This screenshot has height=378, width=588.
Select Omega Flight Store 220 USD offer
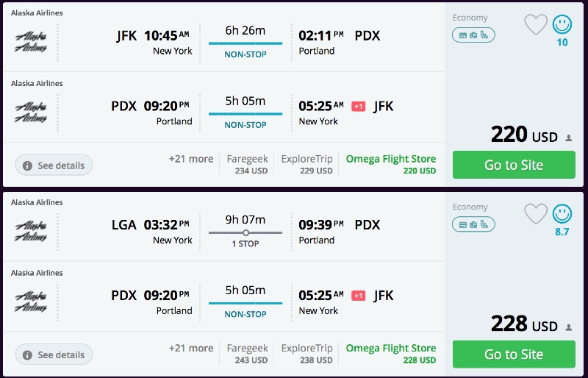[x=391, y=165]
